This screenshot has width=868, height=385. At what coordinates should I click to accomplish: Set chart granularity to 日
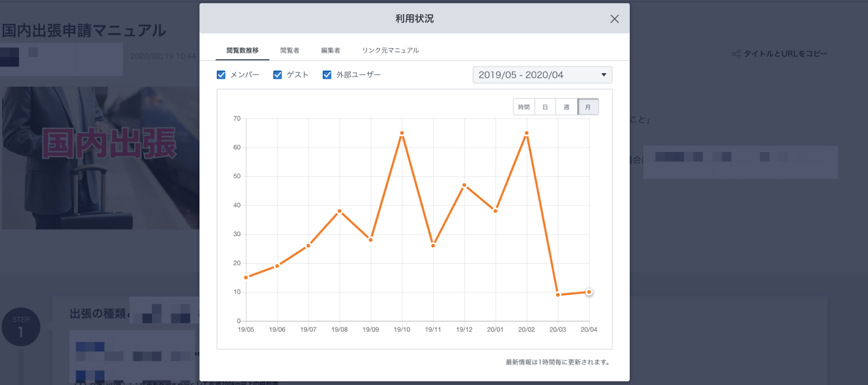(545, 107)
